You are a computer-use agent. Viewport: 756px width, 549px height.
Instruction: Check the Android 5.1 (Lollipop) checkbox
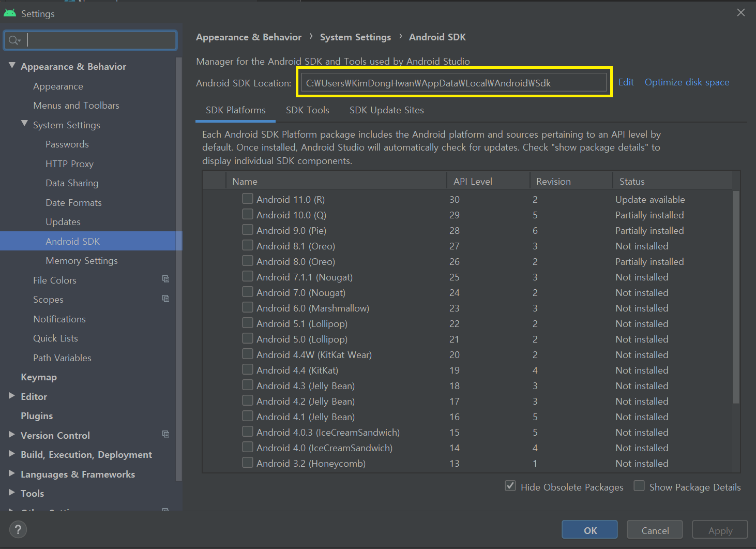248,323
